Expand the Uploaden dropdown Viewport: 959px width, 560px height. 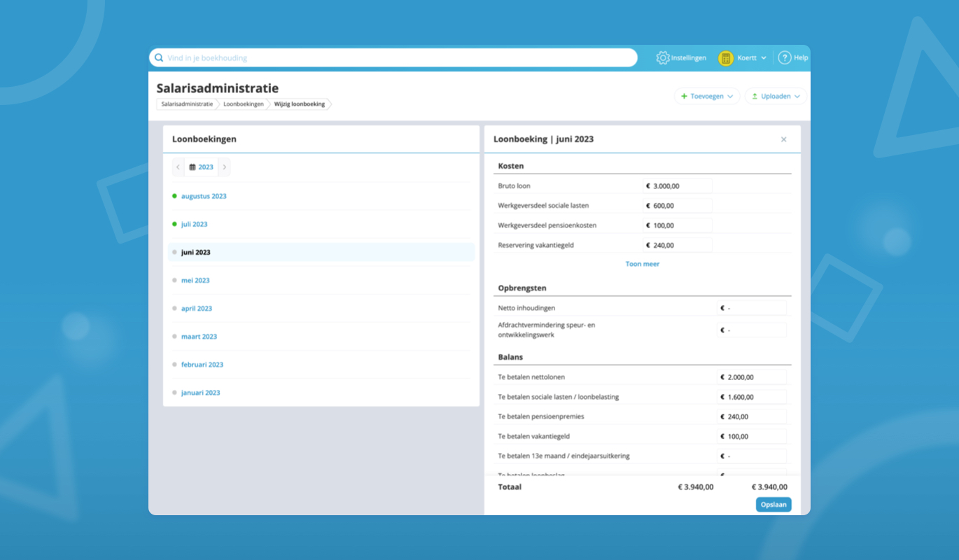click(775, 97)
